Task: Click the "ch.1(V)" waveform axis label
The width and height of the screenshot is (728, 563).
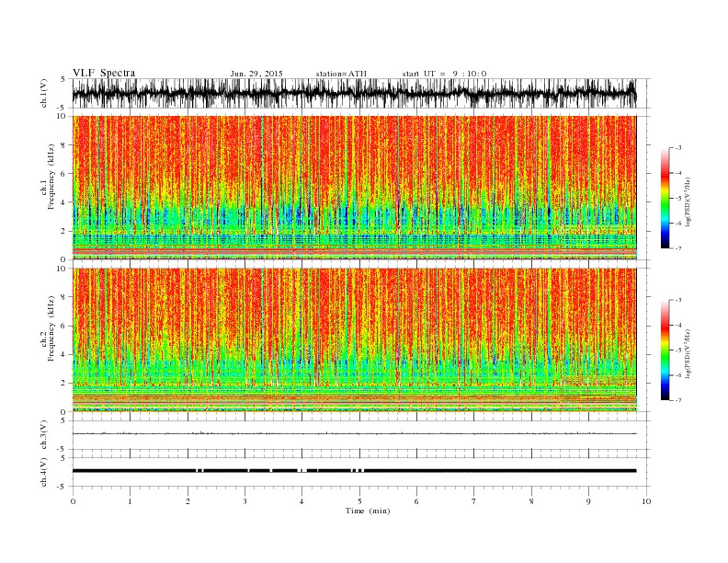Action: (44, 93)
